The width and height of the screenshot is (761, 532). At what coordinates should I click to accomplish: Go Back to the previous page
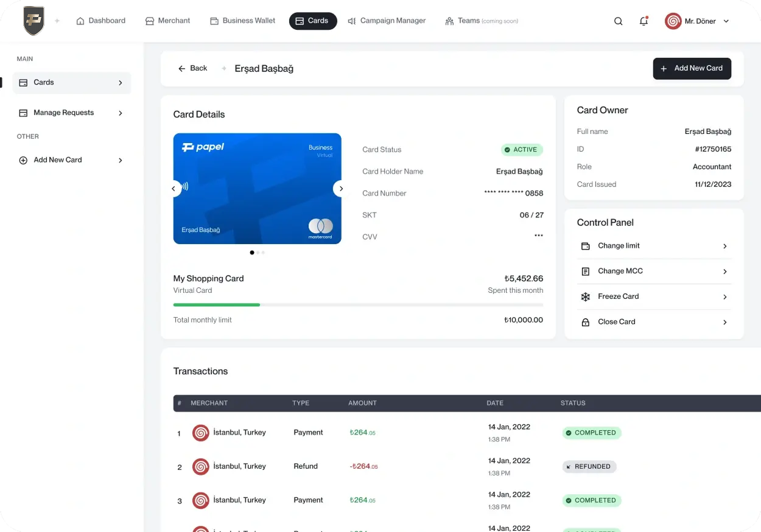tap(192, 68)
